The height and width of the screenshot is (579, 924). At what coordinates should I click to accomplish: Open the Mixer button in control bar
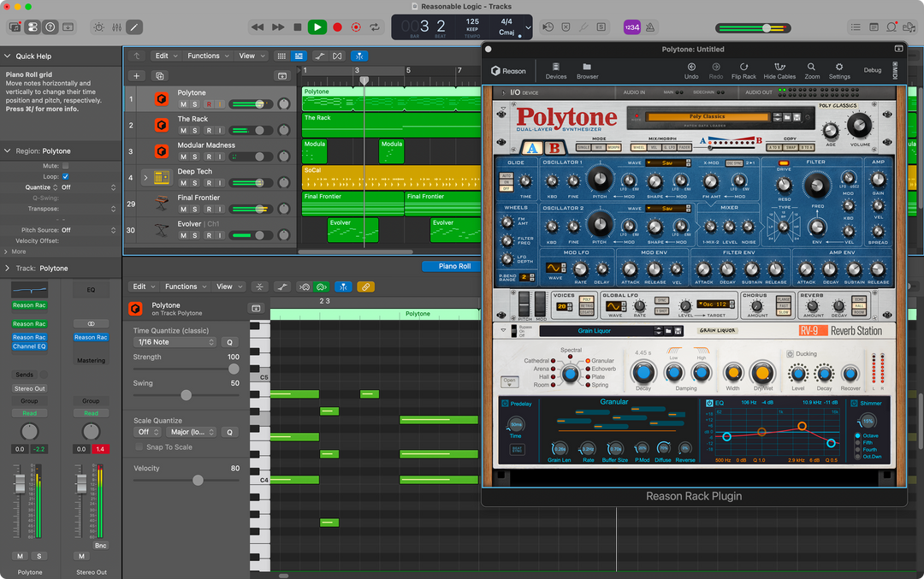(x=116, y=27)
